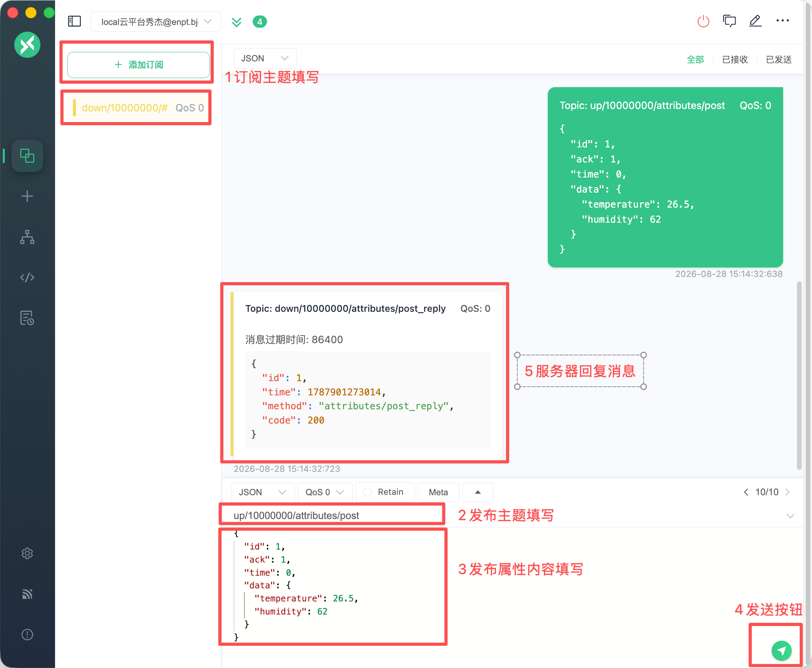Image resolution: width=812 pixels, height=668 pixels.
Task: Open the Connections panel icon
Action: (27, 156)
